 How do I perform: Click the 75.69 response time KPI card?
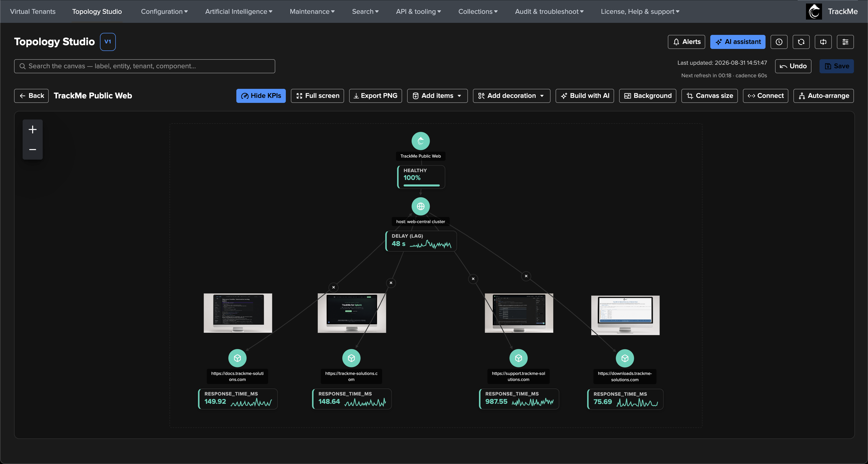click(625, 399)
